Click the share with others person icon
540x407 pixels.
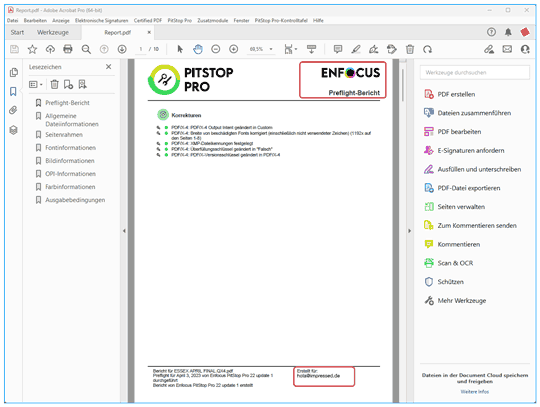coord(525,49)
